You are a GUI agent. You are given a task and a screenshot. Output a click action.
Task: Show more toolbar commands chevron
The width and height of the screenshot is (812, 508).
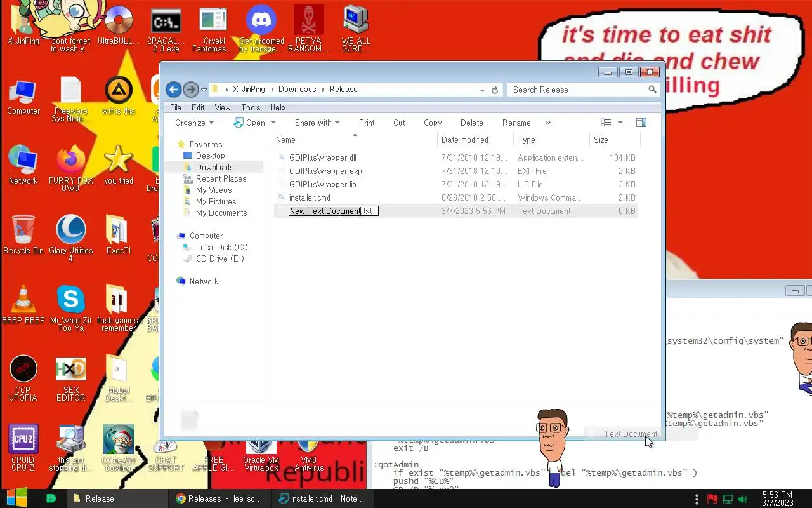[x=548, y=123]
